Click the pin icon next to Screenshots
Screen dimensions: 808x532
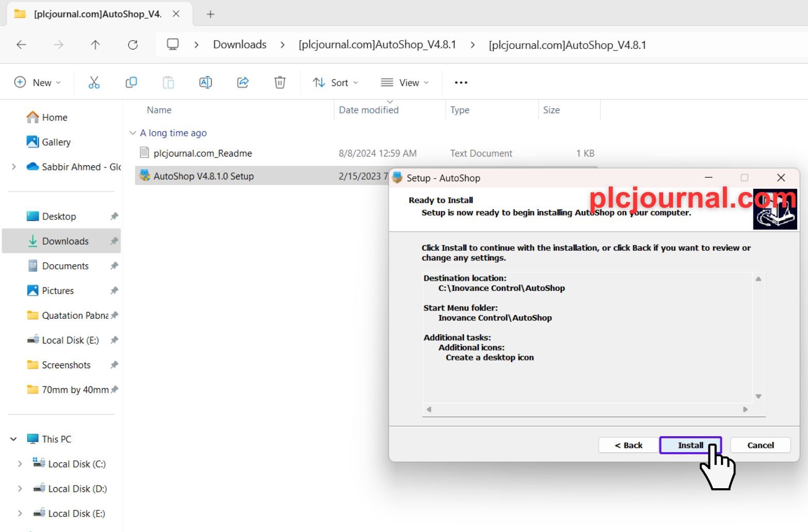(114, 365)
